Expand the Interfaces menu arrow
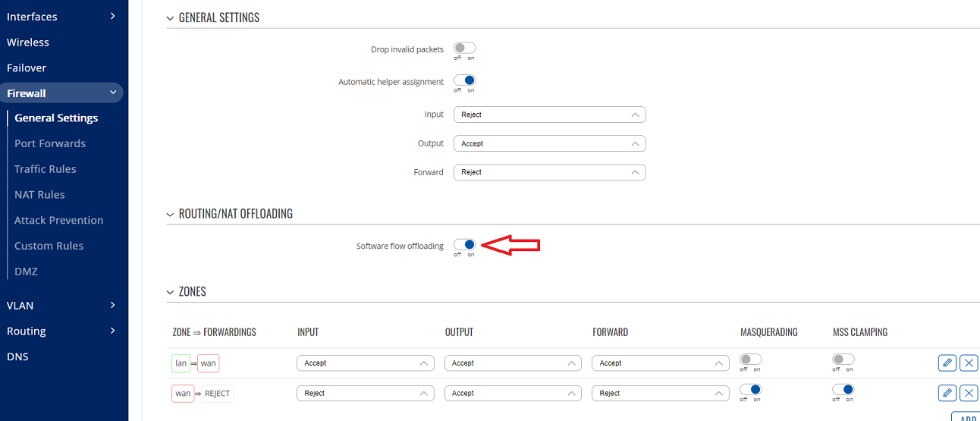 112,16
